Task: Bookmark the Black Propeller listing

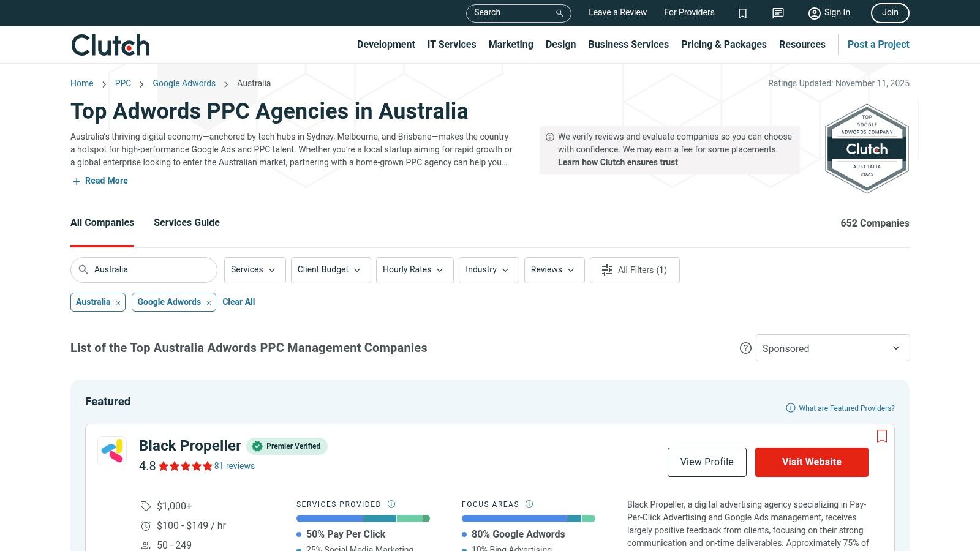Action: pyautogui.click(x=882, y=436)
